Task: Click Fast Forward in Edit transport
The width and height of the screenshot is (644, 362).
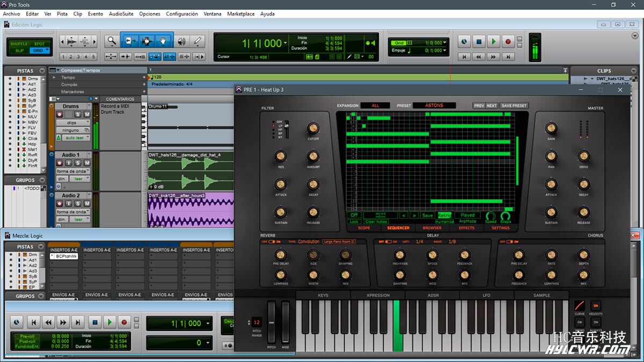Action: tap(494, 56)
